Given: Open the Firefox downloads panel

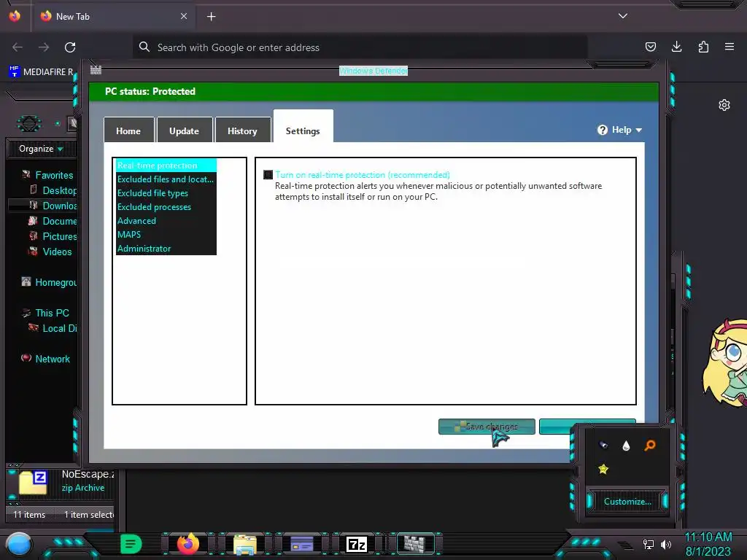Looking at the screenshot, I should point(676,47).
